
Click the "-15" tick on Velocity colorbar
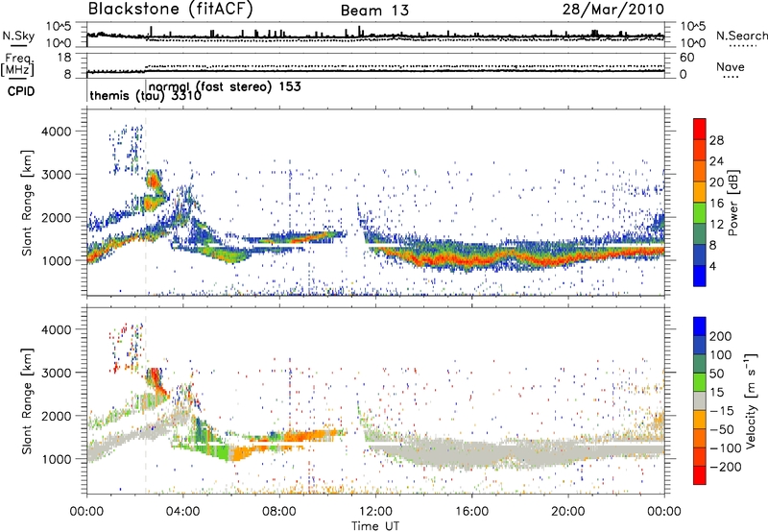click(x=722, y=411)
